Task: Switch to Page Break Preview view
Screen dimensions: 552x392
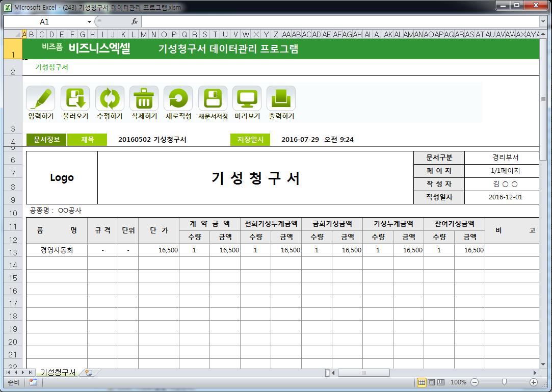Action: click(441, 382)
